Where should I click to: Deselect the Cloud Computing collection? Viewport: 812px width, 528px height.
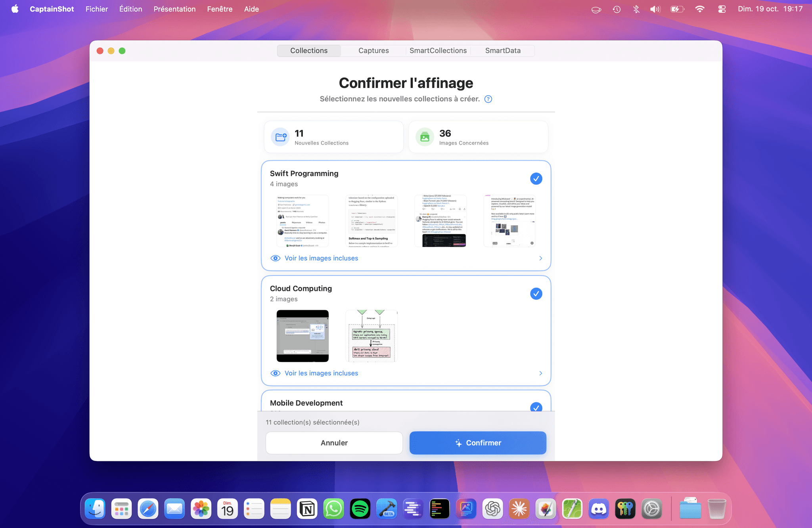point(536,294)
